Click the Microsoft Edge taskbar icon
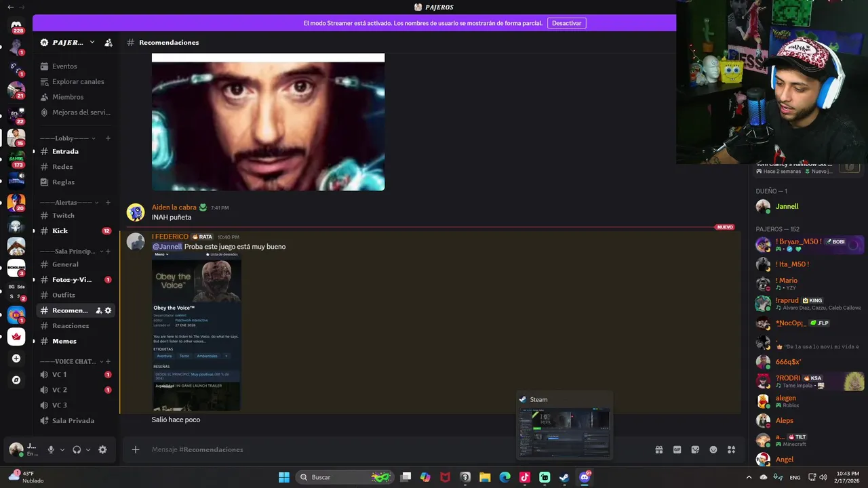This screenshot has width=868, height=488. 505,477
